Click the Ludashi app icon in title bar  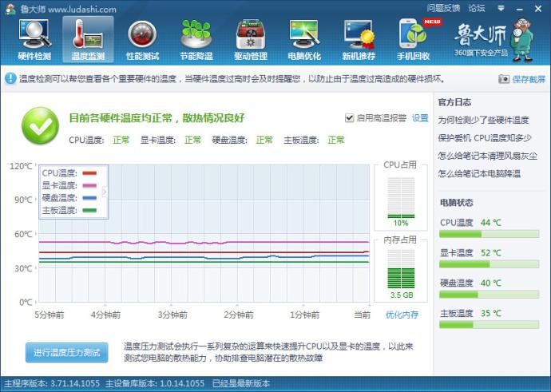[10, 9]
